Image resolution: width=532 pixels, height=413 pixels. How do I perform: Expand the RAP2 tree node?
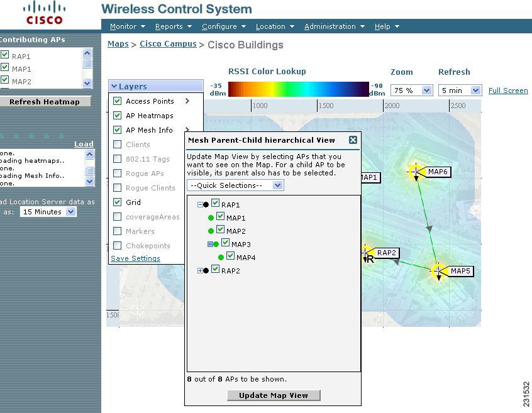200,270
